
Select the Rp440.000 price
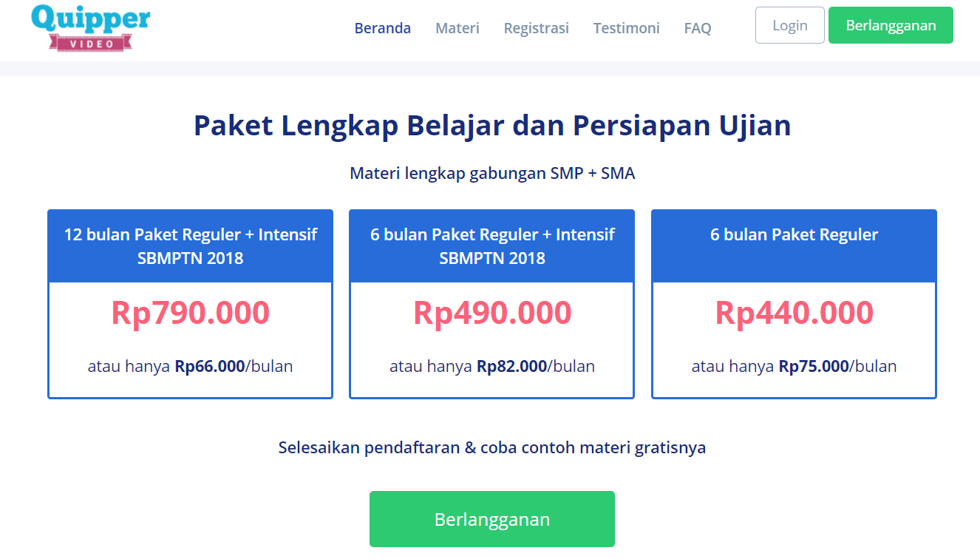pyautogui.click(x=793, y=314)
